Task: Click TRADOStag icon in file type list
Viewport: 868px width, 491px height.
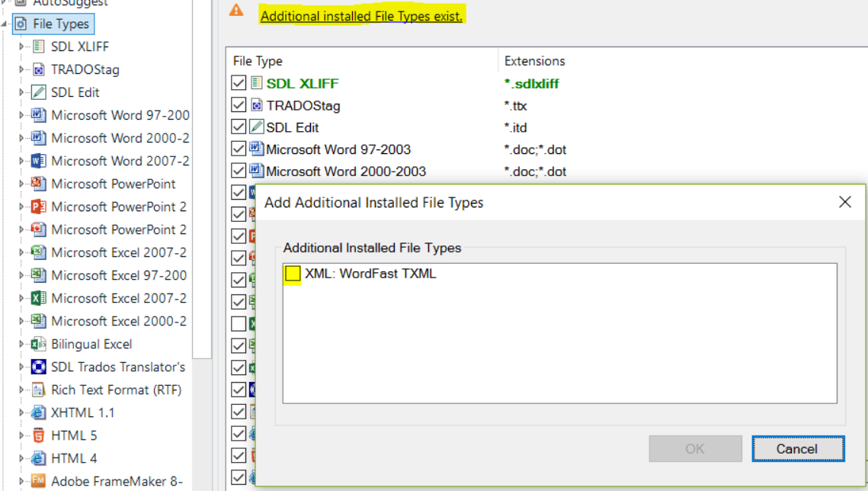Action: [x=256, y=105]
